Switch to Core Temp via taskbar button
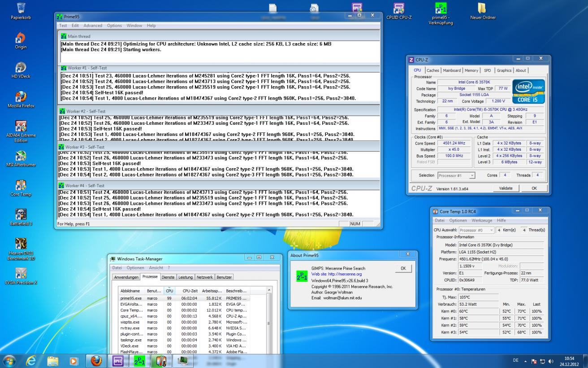 click(x=161, y=360)
